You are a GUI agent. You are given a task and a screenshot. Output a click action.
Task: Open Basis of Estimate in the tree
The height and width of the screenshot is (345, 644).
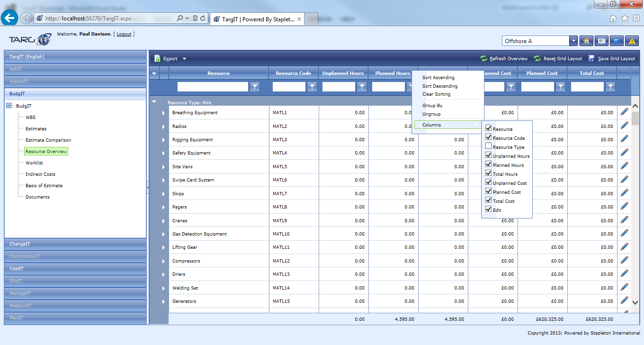pyautogui.click(x=44, y=186)
